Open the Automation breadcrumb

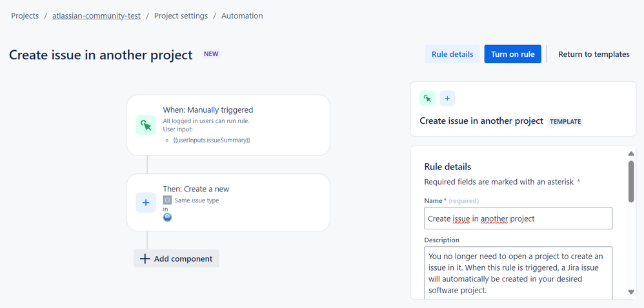(242, 16)
